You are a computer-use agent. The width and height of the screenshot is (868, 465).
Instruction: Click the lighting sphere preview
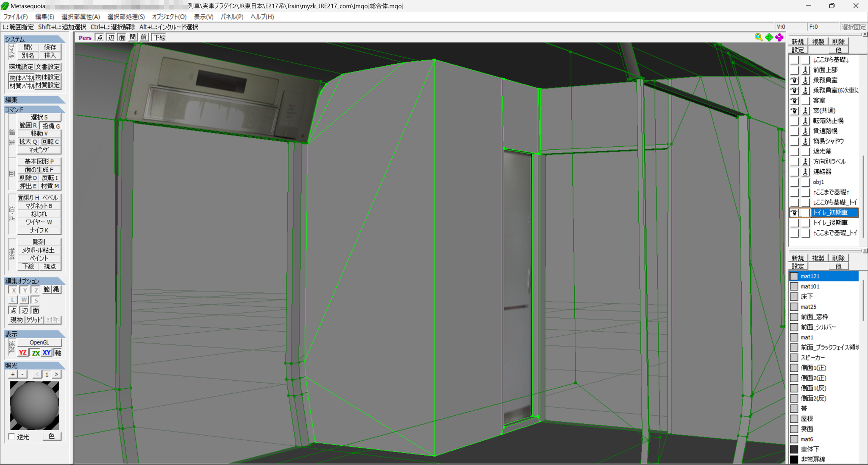click(34, 405)
